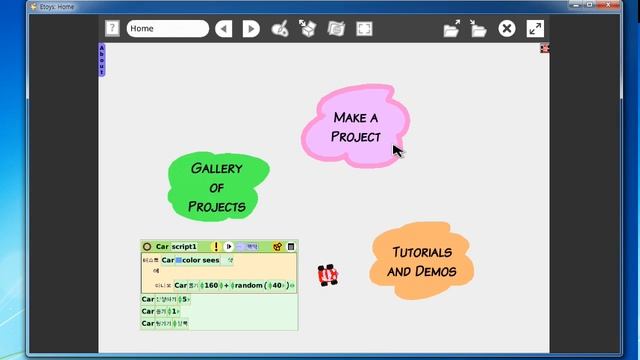Go to next project with right arrow
This screenshot has height=360, width=640.
tap(251, 29)
